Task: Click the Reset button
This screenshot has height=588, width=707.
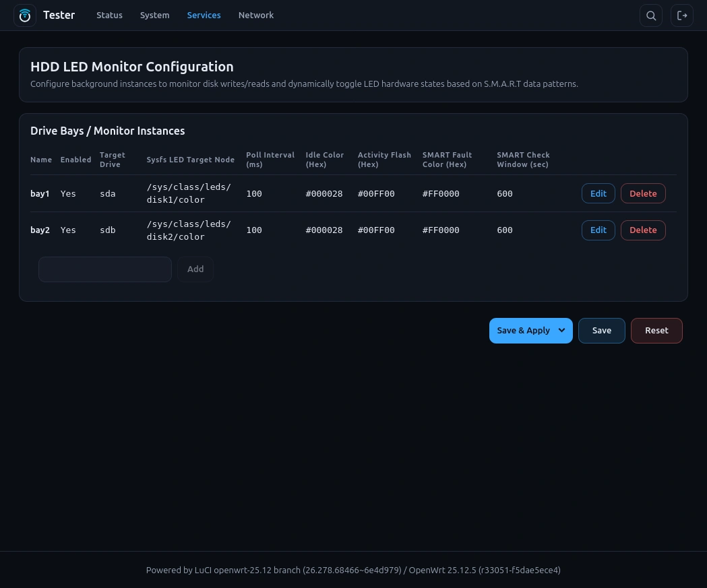Action: [x=656, y=330]
